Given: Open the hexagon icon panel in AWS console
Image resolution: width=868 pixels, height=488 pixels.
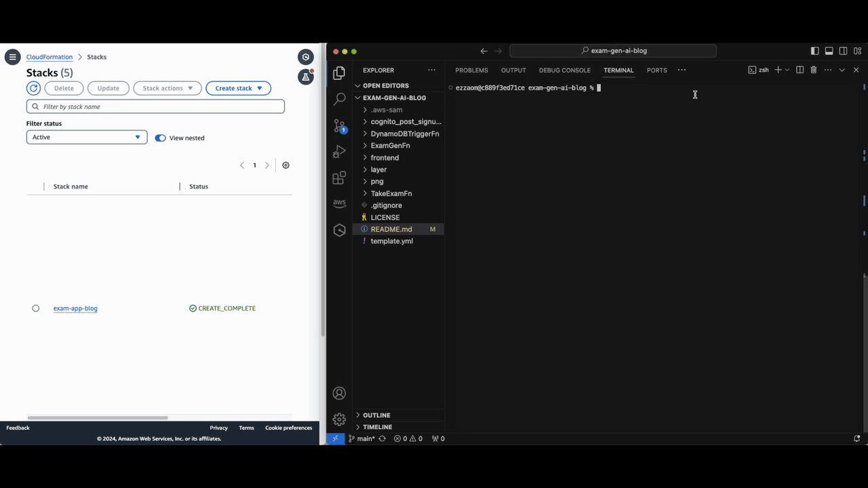Looking at the screenshot, I should (306, 57).
